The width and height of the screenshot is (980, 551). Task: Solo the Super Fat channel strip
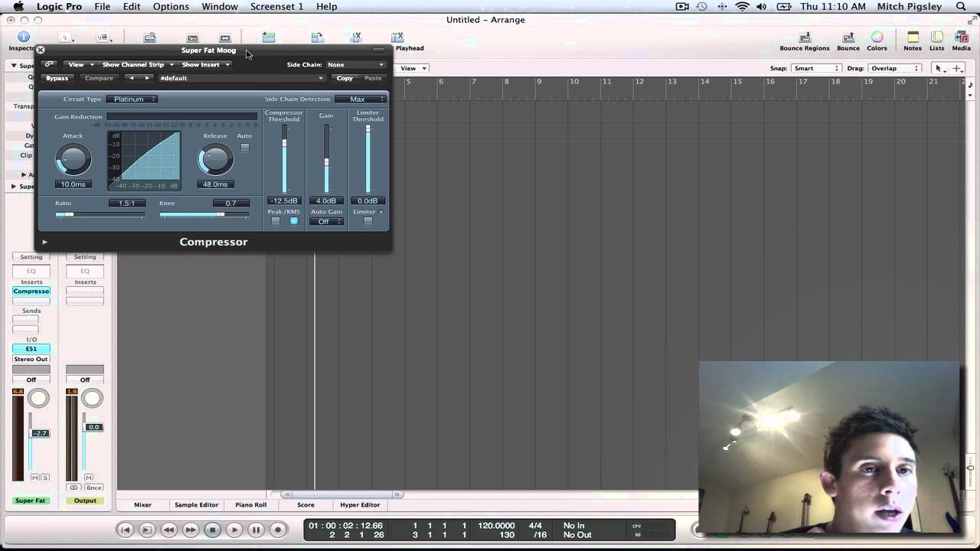click(x=45, y=478)
